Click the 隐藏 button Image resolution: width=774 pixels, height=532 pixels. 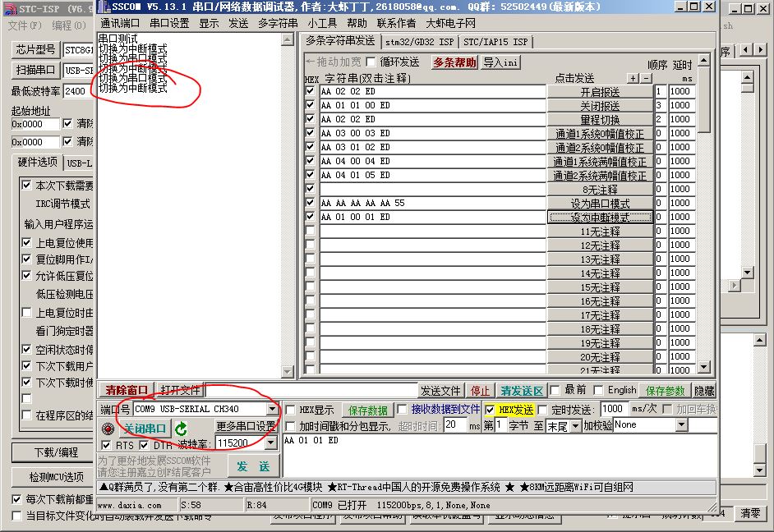(x=704, y=391)
